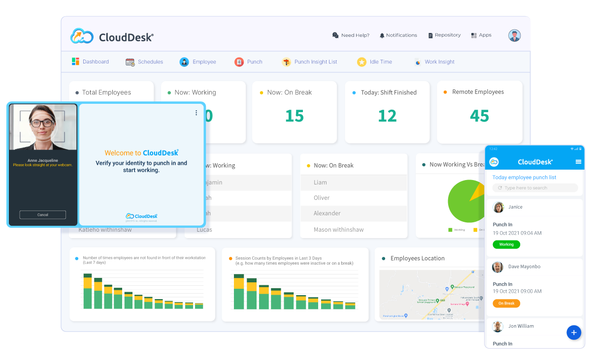The height and width of the screenshot is (364, 591).
Task: Open the Need Help? chat icon
Action: pyautogui.click(x=335, y=35)
